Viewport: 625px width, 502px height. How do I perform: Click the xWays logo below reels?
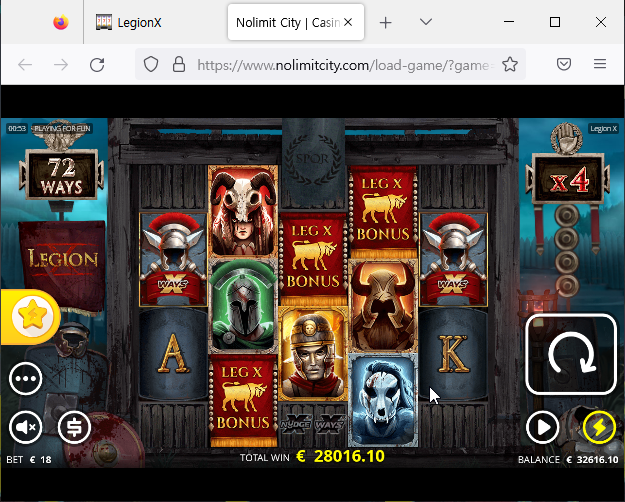[x=330, y=424]
